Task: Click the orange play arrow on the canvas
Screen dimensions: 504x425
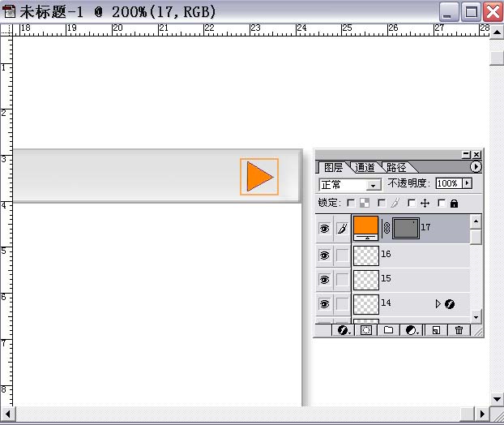Action: (260, 177)
